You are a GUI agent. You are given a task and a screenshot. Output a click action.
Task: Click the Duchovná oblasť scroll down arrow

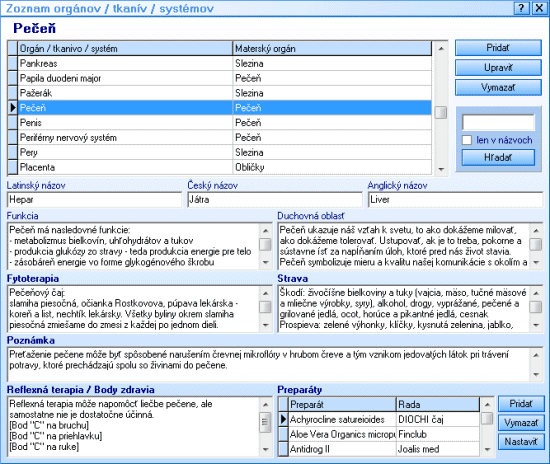point(536,263)
